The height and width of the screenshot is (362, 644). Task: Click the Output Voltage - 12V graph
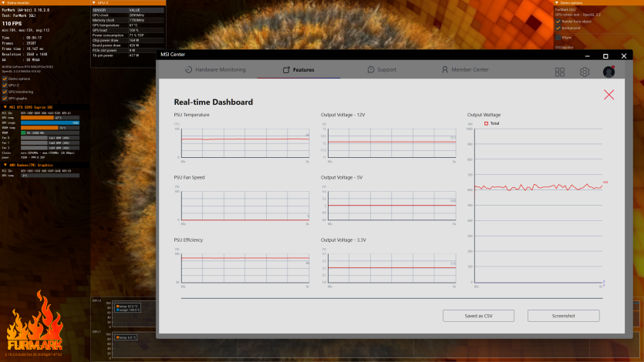[392, 143]
